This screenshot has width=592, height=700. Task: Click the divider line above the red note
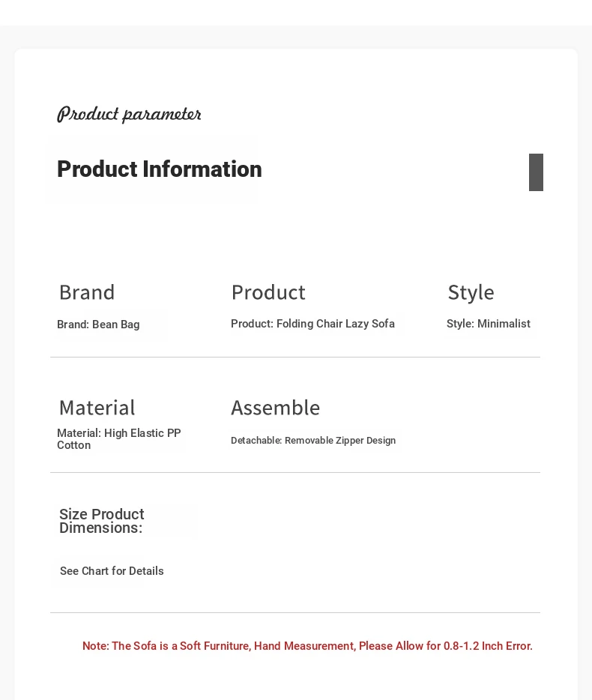(295, 613)
